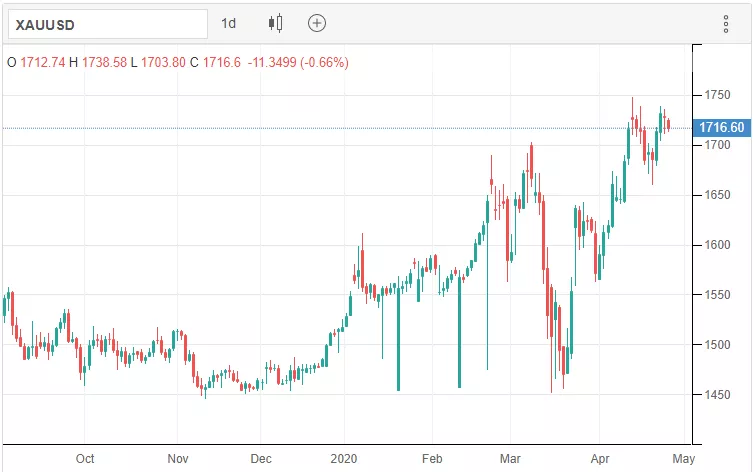Click the close price value 1716.6
Viewport: 754px width, 472px height.
point(220,62)
